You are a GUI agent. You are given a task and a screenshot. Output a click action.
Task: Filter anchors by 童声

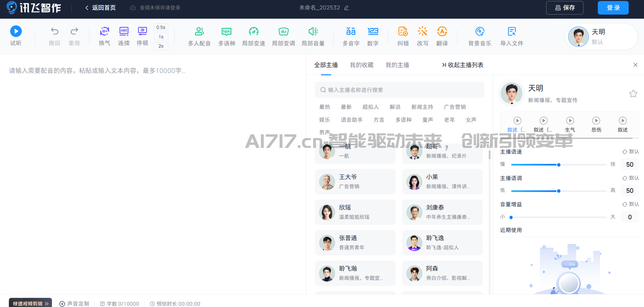click(428, 120)
